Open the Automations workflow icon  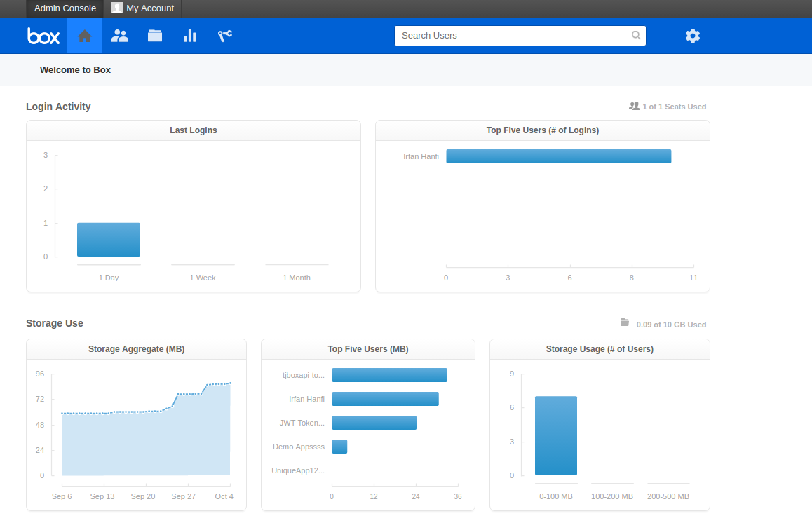coord(224,36)
